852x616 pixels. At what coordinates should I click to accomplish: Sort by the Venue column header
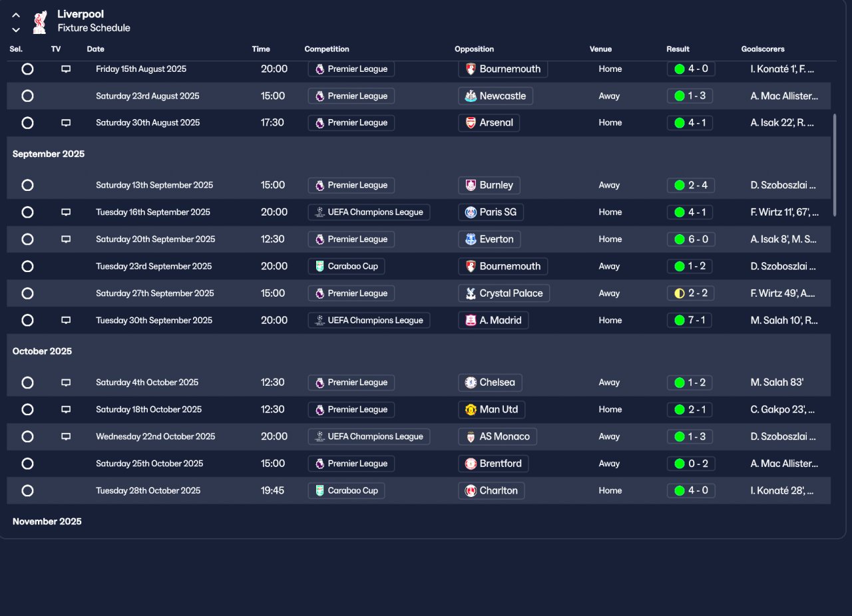pos(600,49)
